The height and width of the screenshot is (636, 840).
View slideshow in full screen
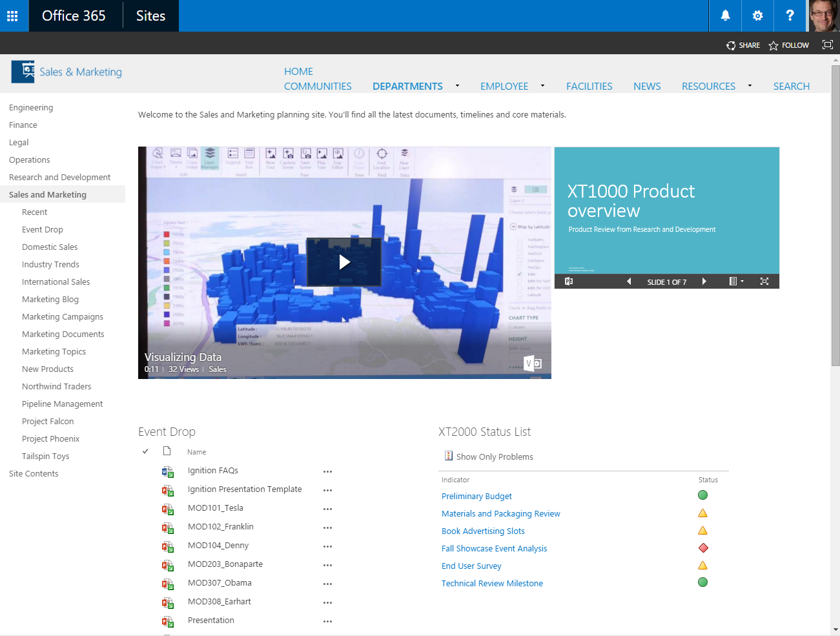[764, 282]
